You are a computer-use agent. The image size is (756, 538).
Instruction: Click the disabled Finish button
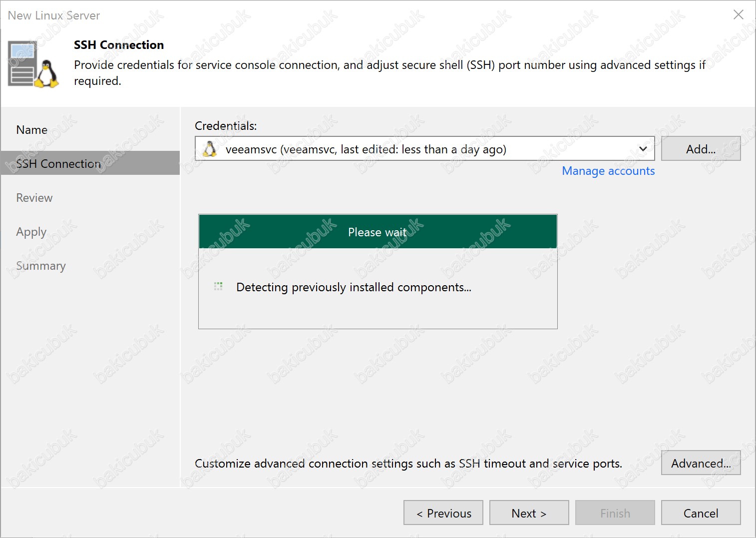click(x=615, y=513)
